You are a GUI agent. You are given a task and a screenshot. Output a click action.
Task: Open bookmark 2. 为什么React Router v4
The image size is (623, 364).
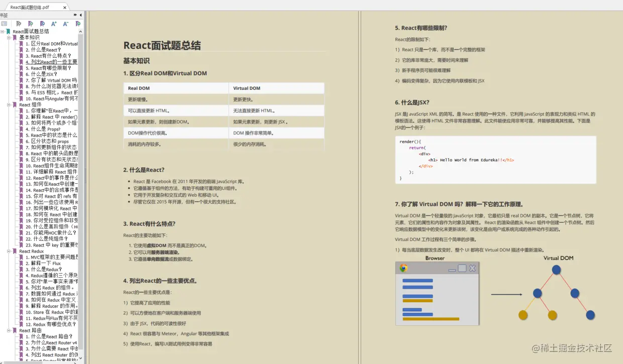click(x=52, y=343)
